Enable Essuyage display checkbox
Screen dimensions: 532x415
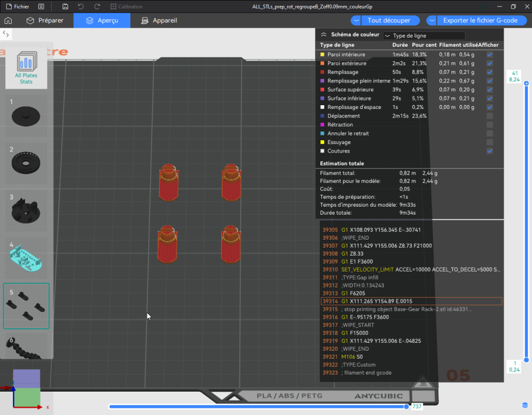coord(489,142)
